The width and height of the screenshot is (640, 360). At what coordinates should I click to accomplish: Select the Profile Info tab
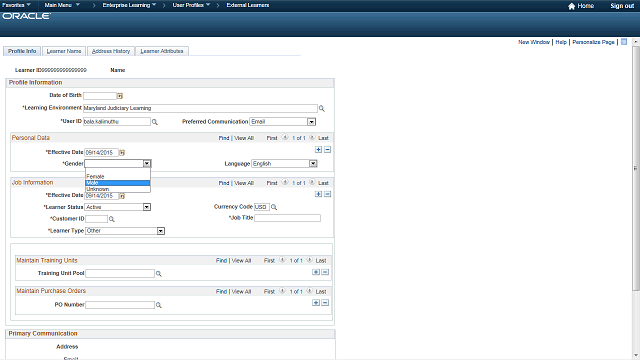coord(22,51)
